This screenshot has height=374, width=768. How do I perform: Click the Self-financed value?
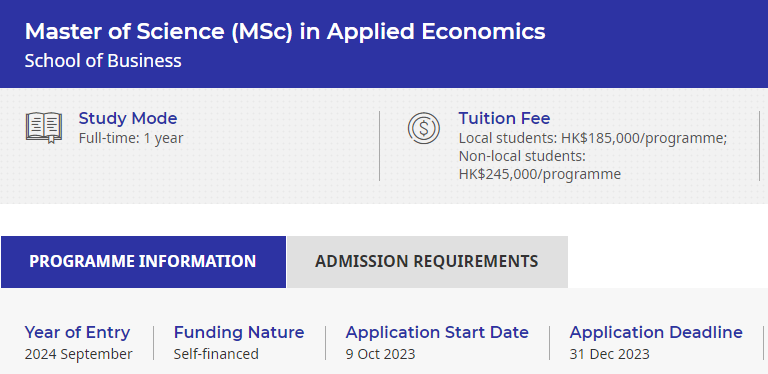216,354
